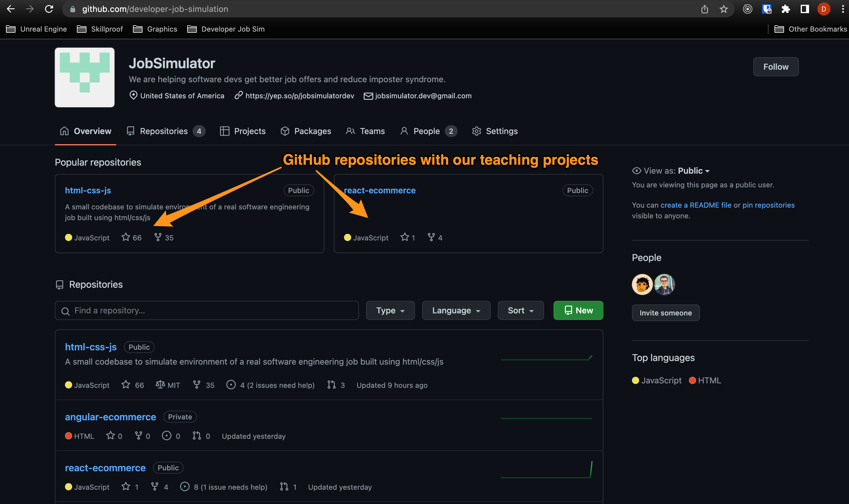Click the Find a repository search field
849x504 pixels.
click(x=207, y=310)
